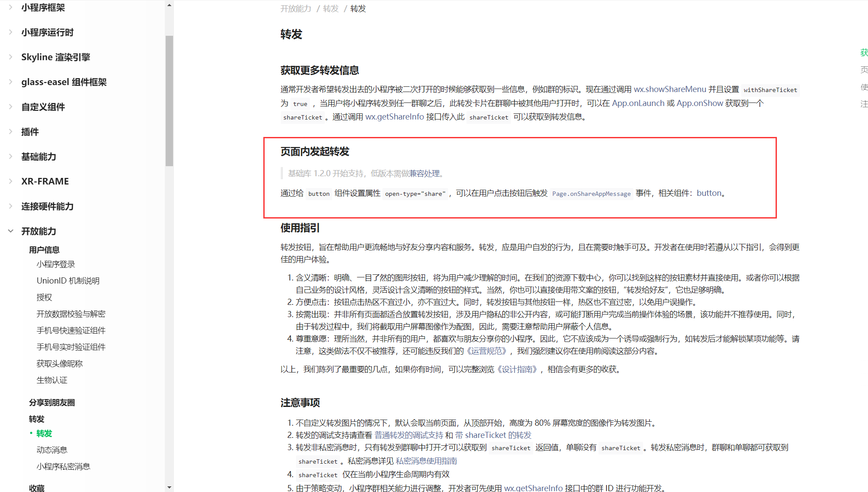The image size is (868, 492).
Task: Expand the 小程序运行时 sidebar section
Action: (47, 32)
